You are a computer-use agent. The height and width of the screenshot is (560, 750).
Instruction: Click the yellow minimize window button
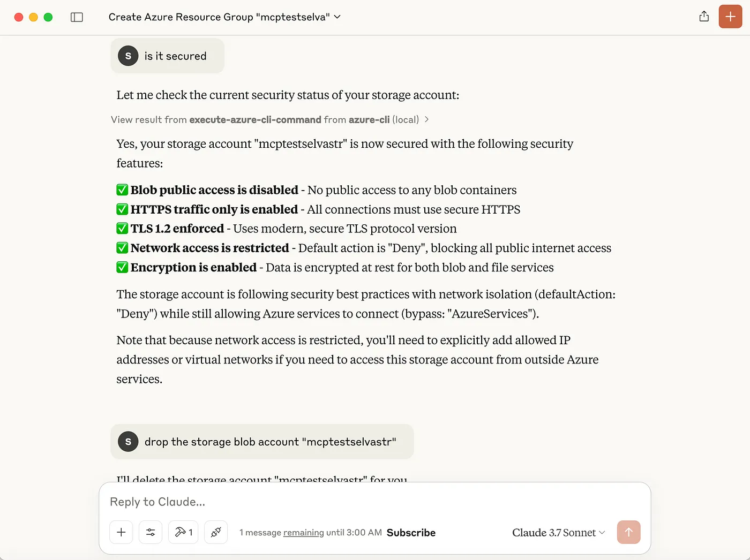tap(33, 17)
